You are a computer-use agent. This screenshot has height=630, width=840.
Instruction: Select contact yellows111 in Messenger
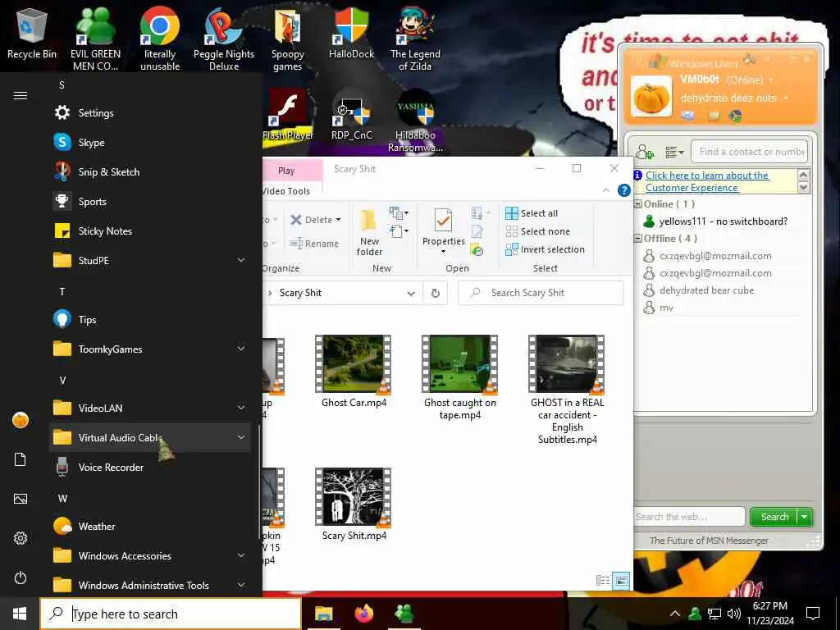(x=722, y=221)
